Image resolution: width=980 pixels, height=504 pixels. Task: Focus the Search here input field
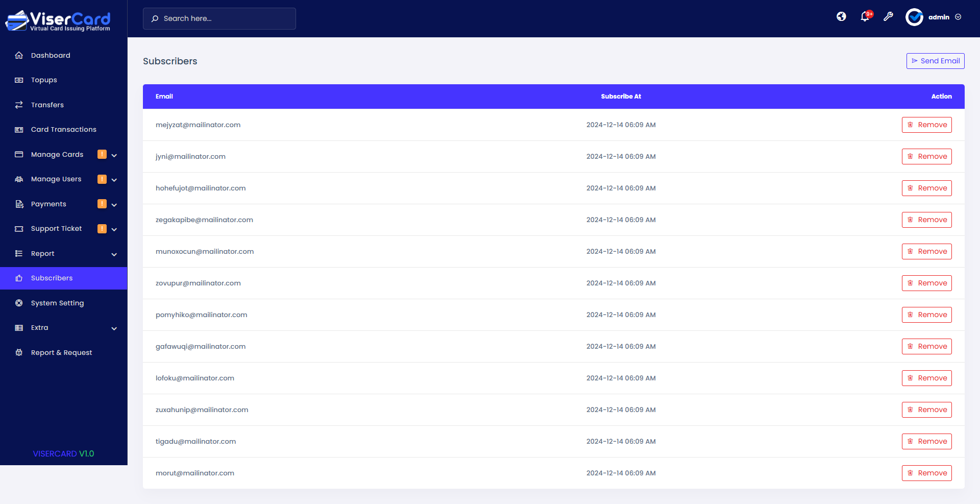point(219,18)
